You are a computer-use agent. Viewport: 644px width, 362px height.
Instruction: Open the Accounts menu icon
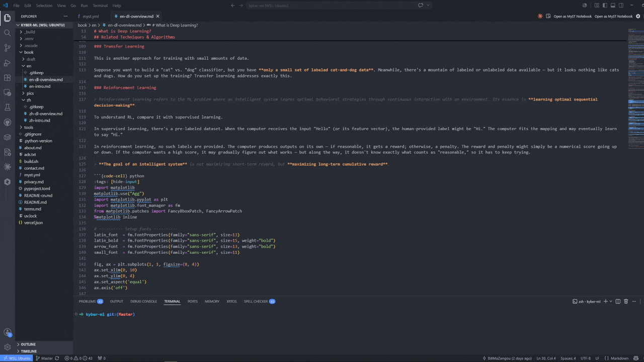point(7,332)
